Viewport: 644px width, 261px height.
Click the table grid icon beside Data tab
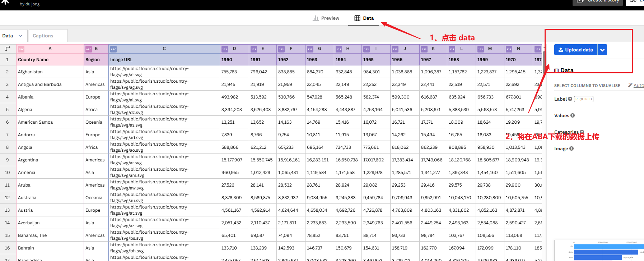(x=357, y=18)
